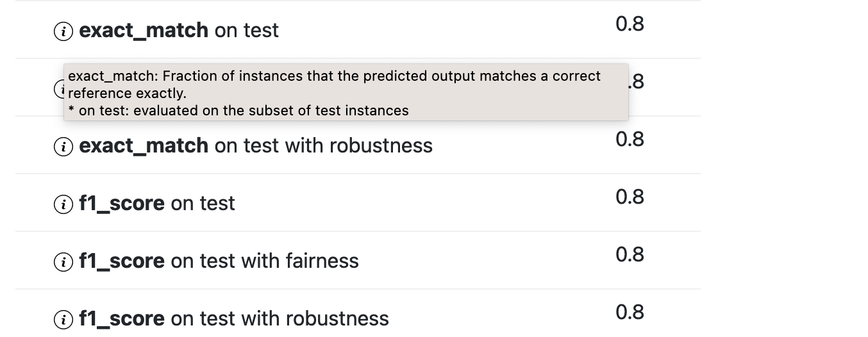868x337 pixels.
Task: Click 0.8 value for f1_score on test with fairness
Action: [630, 255]
